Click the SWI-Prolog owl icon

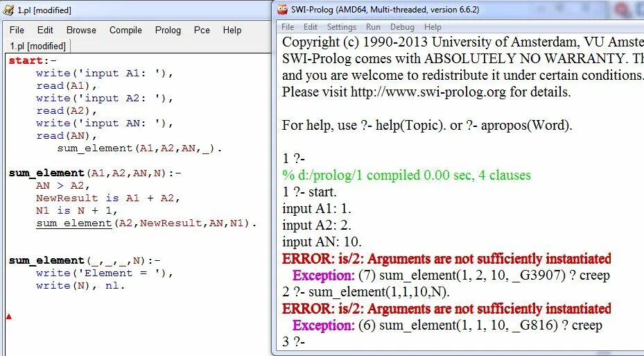(282, 10)
